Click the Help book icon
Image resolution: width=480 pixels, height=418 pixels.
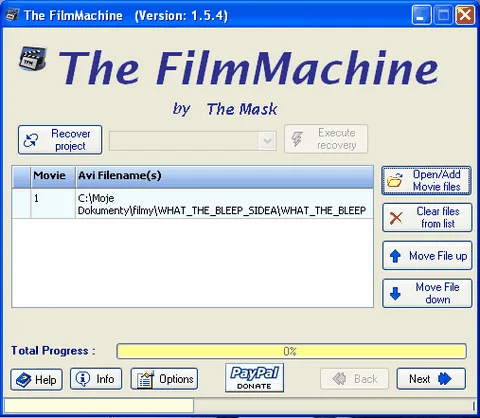24,380
